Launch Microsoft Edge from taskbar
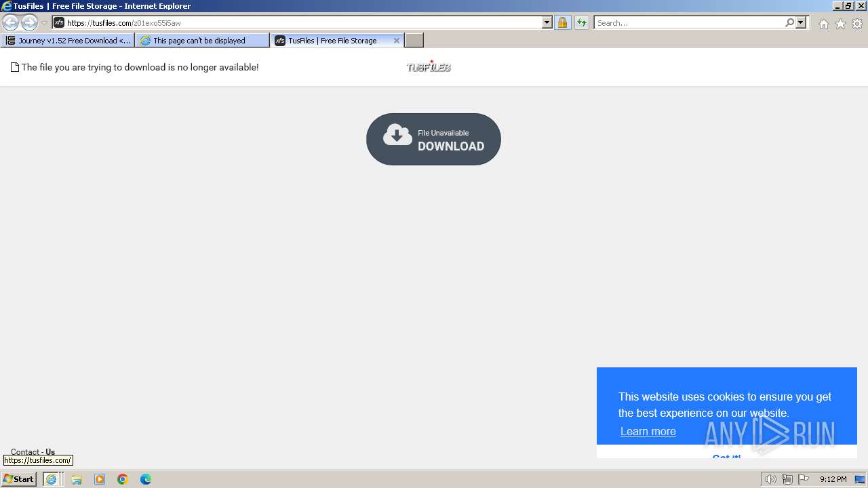 (146, 479)
